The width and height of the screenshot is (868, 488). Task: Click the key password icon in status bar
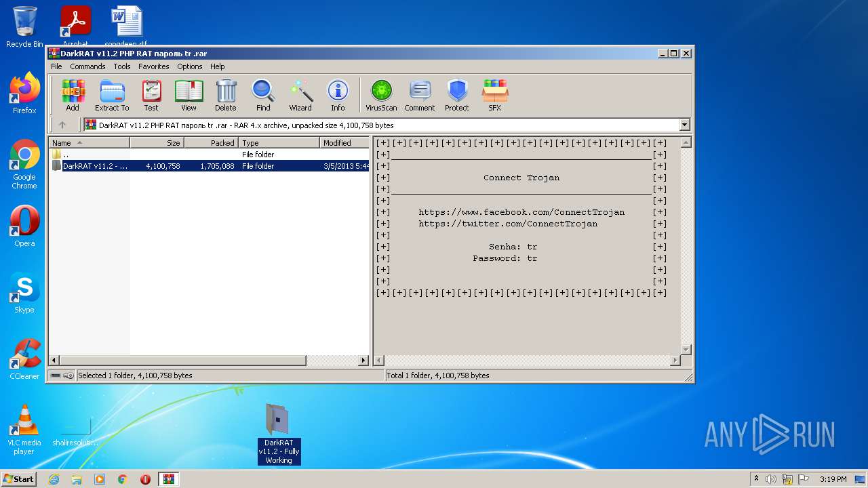coord(68,375)
